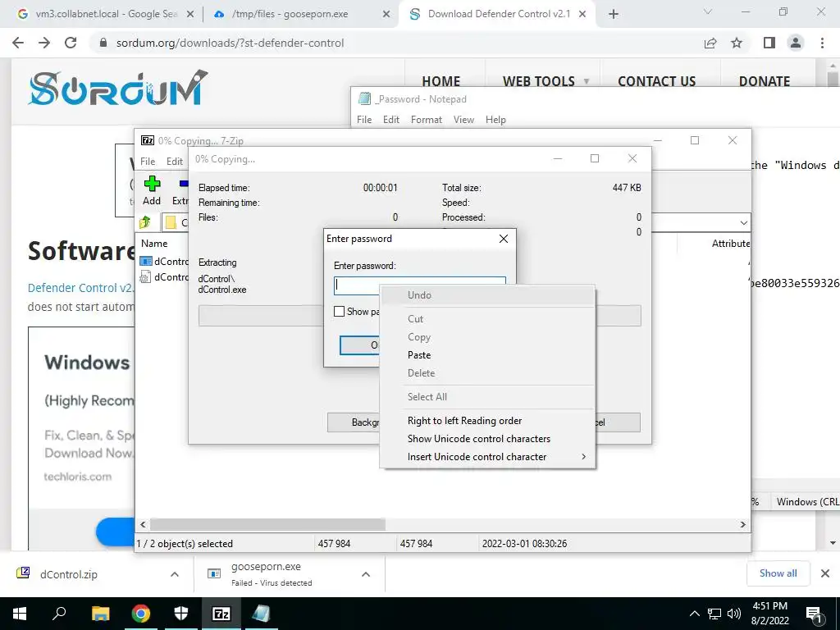
Task: Show hidden system tray icons
Action: (x=694, y=614)
